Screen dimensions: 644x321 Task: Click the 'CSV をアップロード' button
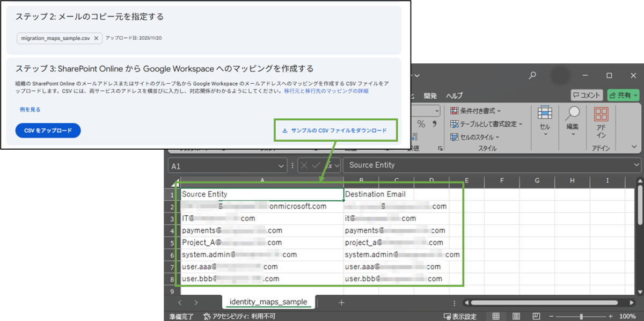click(48, 130)
